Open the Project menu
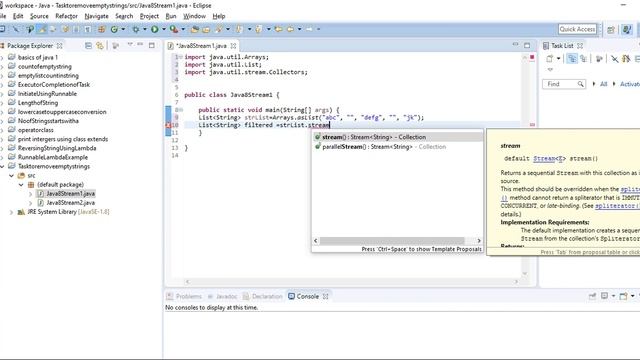Viewport: 640px width, 360px height. point(149,16)
